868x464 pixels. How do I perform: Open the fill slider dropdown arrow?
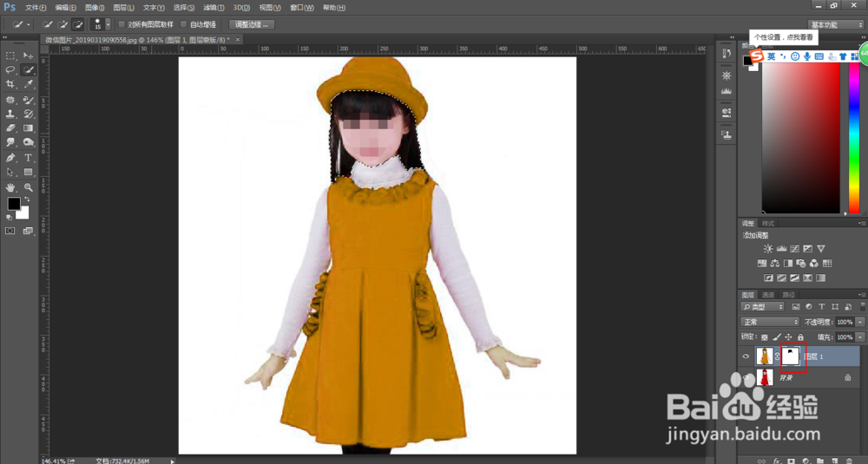[x=860, y=337]
